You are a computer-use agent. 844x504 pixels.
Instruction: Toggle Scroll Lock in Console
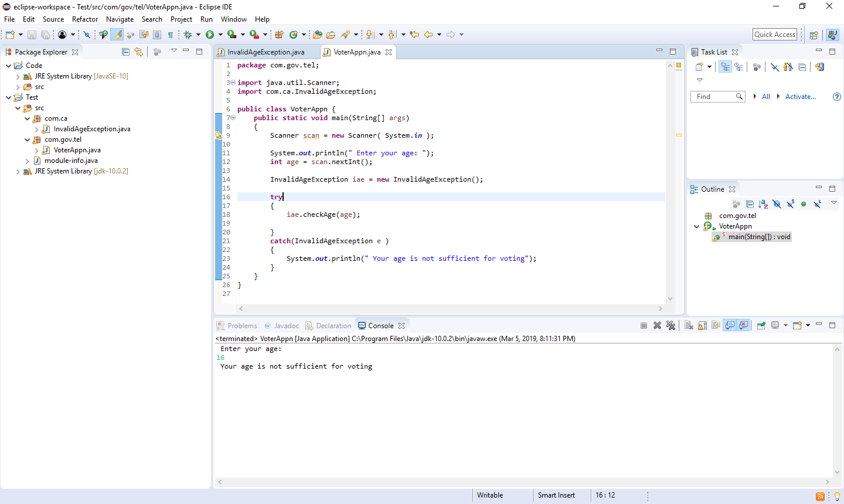point(702,326)
